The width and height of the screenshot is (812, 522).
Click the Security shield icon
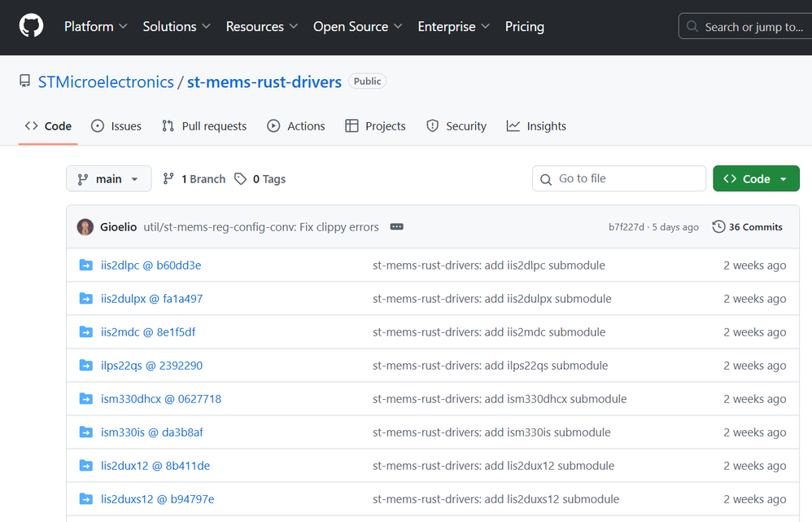click(x=431, y=125)
